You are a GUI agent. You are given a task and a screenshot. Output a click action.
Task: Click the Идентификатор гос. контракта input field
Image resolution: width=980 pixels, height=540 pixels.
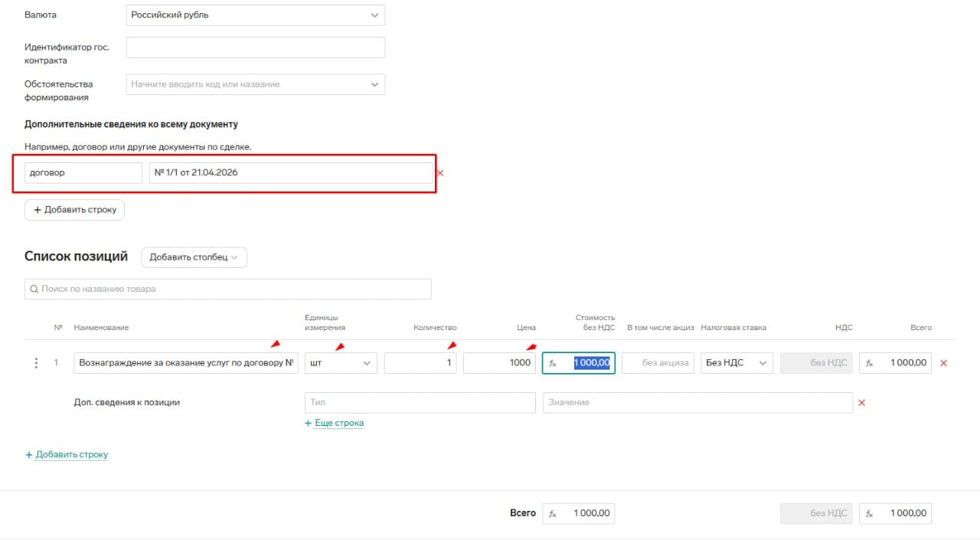tap(255, 47)
